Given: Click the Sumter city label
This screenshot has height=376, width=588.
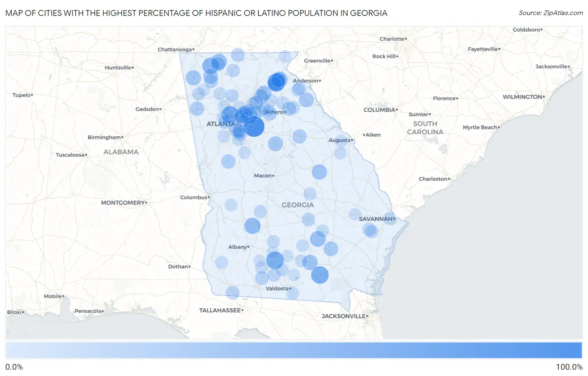Looking at the screenshot, I should coord(419,114).
